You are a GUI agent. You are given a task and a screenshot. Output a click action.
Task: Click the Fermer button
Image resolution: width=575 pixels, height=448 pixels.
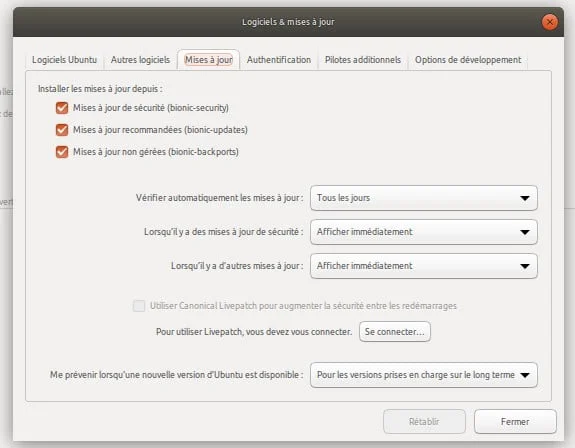click(x=515, y=422)
